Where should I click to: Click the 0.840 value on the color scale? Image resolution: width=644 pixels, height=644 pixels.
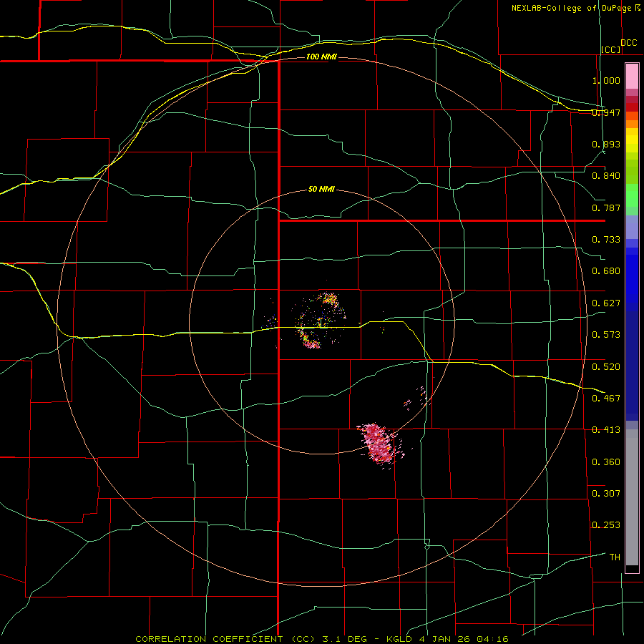click(x=606, y=176)
